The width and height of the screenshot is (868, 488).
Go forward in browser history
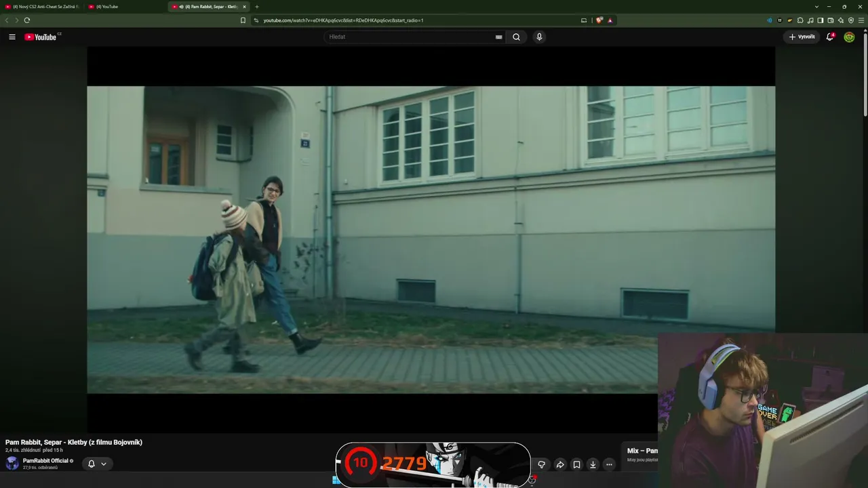(x=16, y=20)
